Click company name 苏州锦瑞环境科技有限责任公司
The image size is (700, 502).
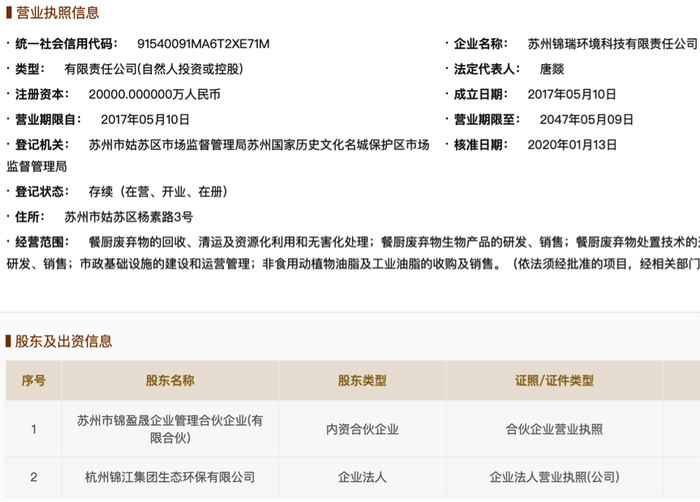pos(612,44)
